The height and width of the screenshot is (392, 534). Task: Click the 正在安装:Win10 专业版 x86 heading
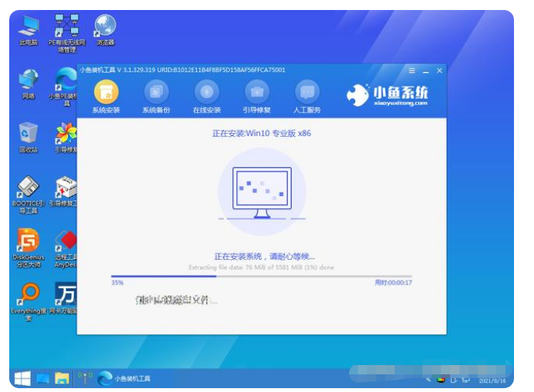click(262, 134)
